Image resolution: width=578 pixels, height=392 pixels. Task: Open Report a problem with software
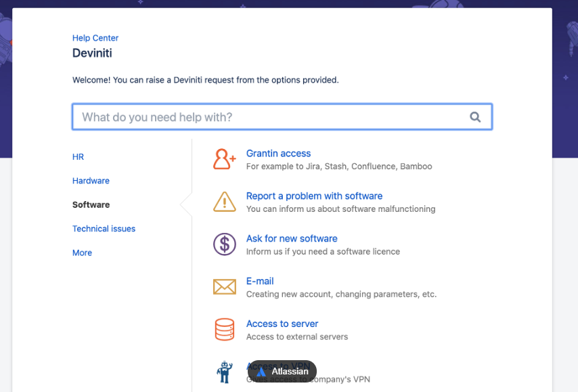tap(314, 196)
